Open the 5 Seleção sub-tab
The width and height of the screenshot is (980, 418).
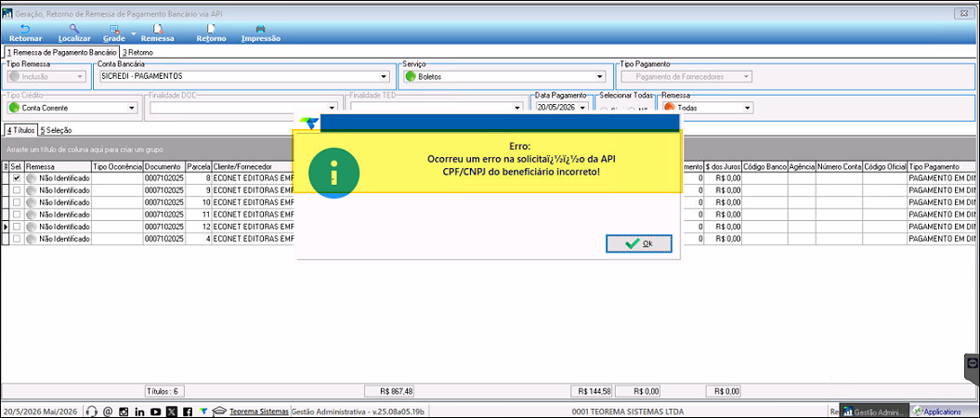[56, 130]
